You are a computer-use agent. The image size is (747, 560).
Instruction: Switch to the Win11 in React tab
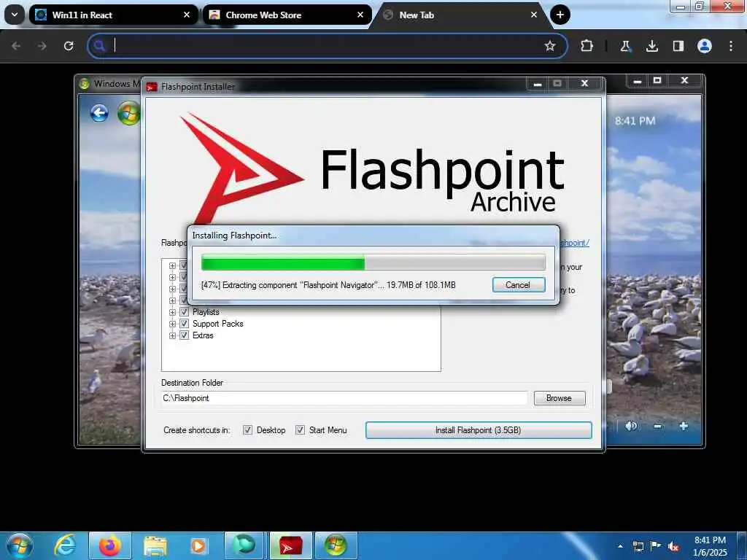click(x=115, y=15)
